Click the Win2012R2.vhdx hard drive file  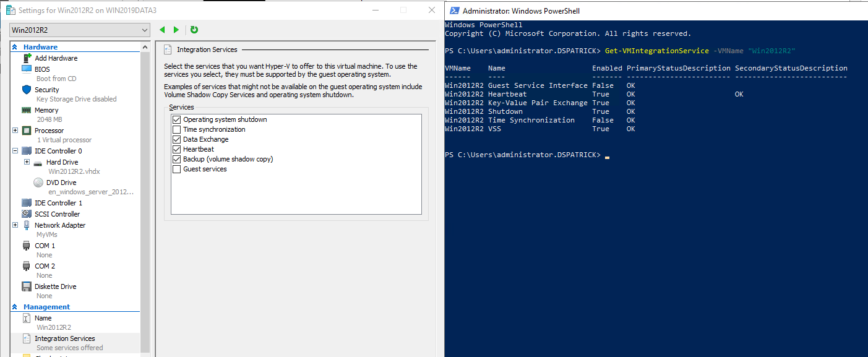tap(74, 171)
